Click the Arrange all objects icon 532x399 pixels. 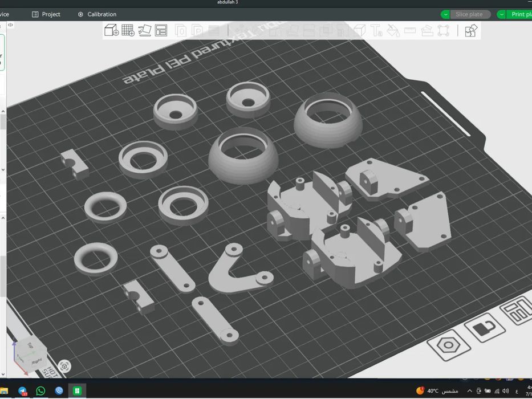coord(161,30)
